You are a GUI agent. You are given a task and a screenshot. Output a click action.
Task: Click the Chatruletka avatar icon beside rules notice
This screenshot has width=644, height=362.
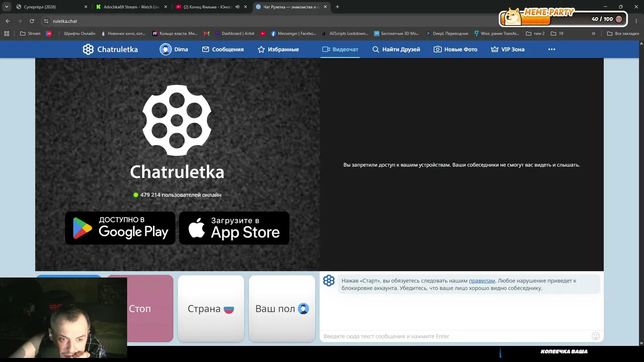(x=329, y=281)
